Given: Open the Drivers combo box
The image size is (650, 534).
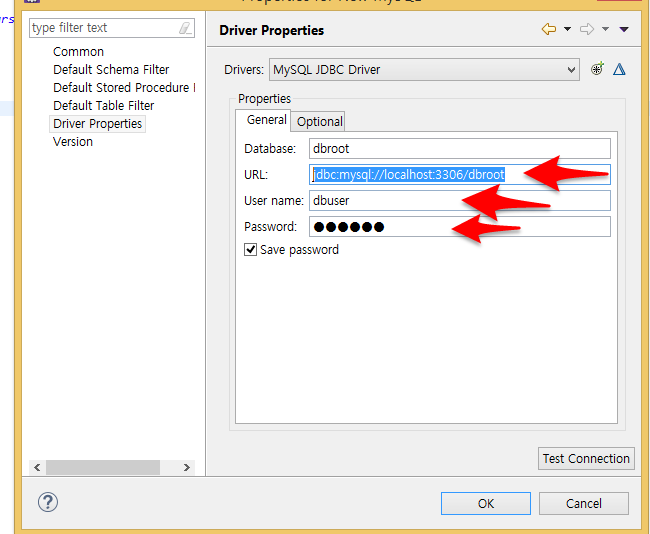Looking at the screenshot, I should point(424,70).
